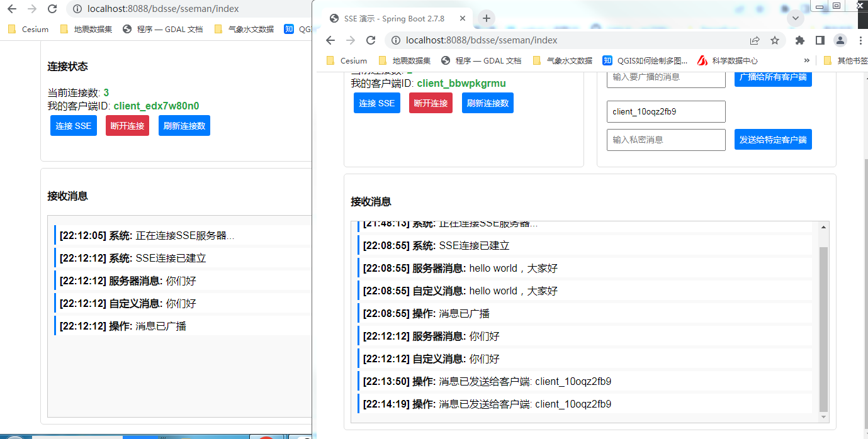Go back in the background browser window

pyautogui.click(x=12, y=9)
